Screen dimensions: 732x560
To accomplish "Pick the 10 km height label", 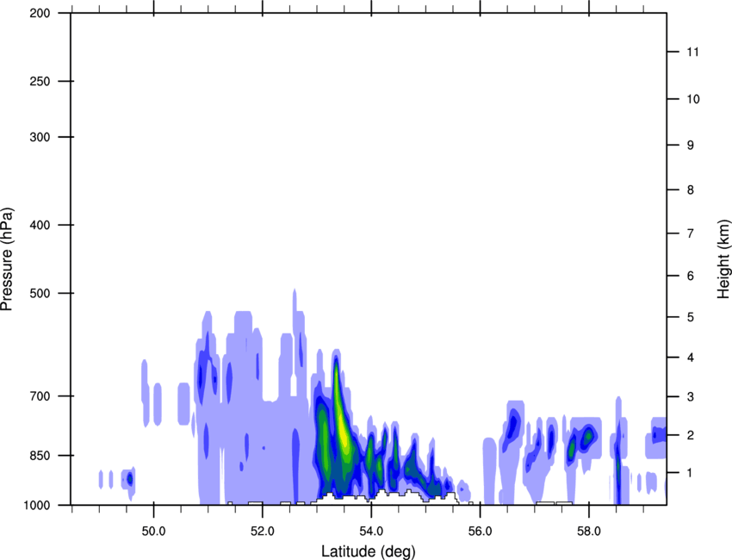I will 692,99.
